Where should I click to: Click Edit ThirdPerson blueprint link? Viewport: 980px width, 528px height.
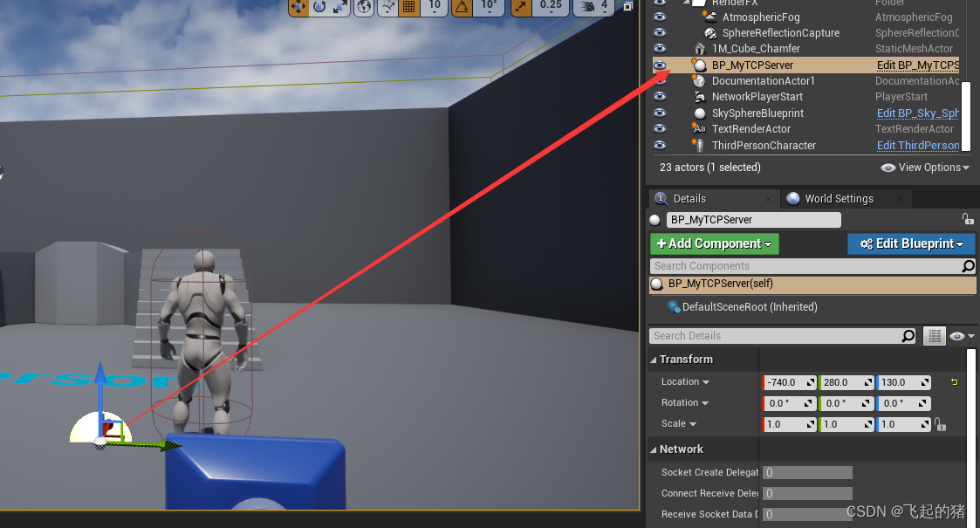(916, 145)
